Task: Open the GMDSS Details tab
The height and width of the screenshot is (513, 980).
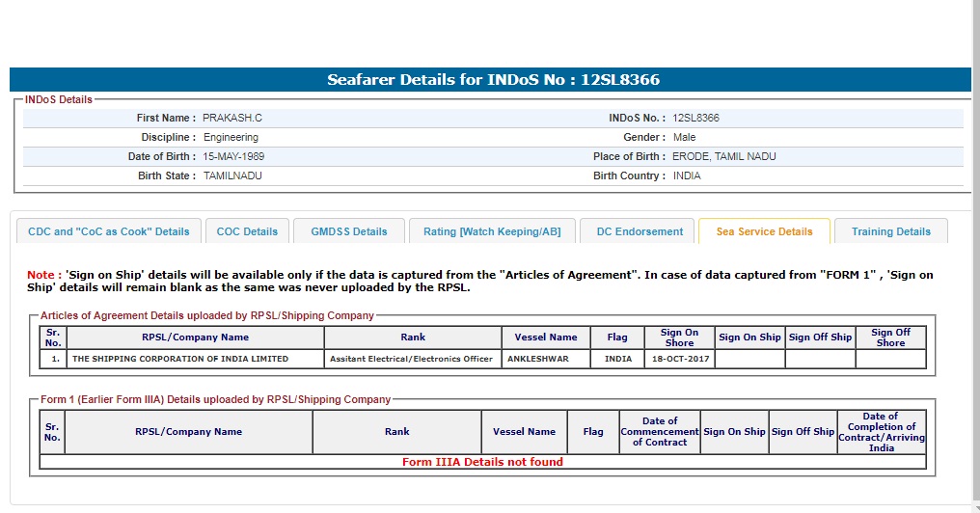Action: 348,231
